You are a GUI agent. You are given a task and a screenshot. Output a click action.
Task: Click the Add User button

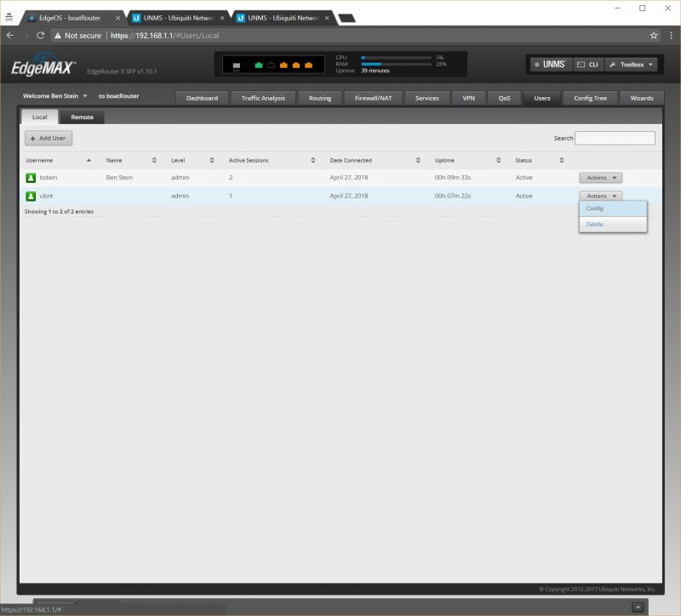[49, 138]
